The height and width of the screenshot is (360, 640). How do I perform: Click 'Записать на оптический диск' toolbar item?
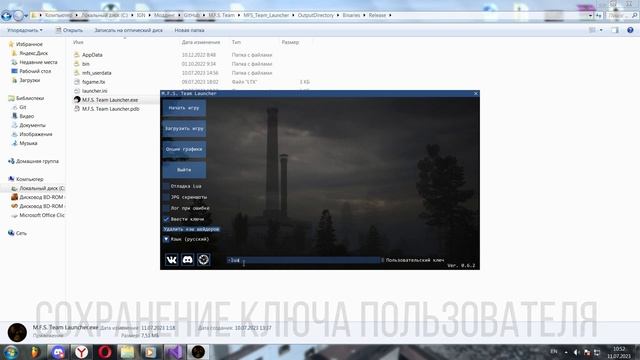point(128,30)
